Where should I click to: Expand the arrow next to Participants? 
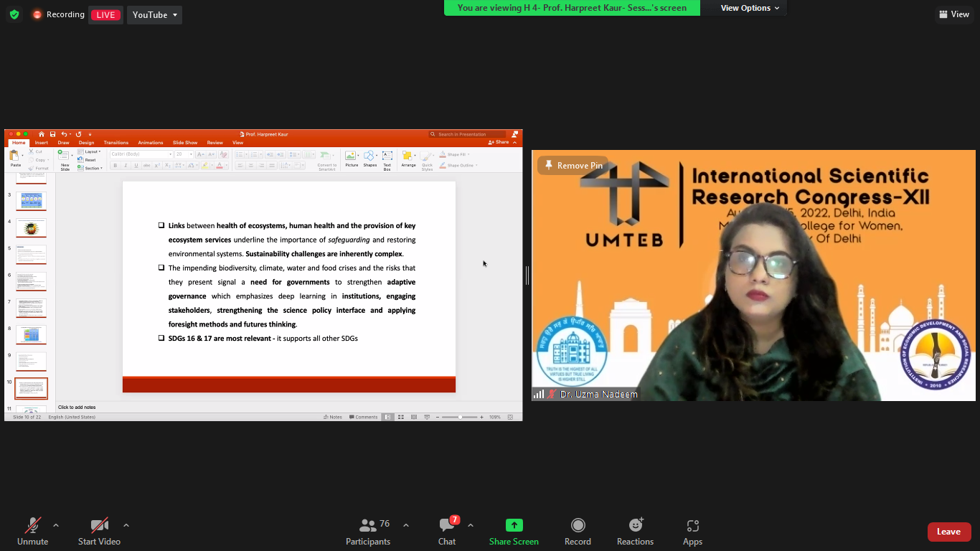406,525
